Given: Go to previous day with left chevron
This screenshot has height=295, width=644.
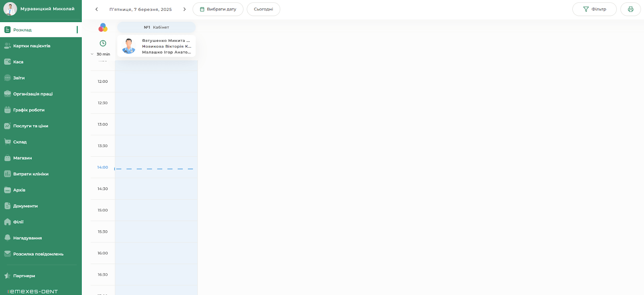Looking at the screenshot, I should click(x=97, y=9).
